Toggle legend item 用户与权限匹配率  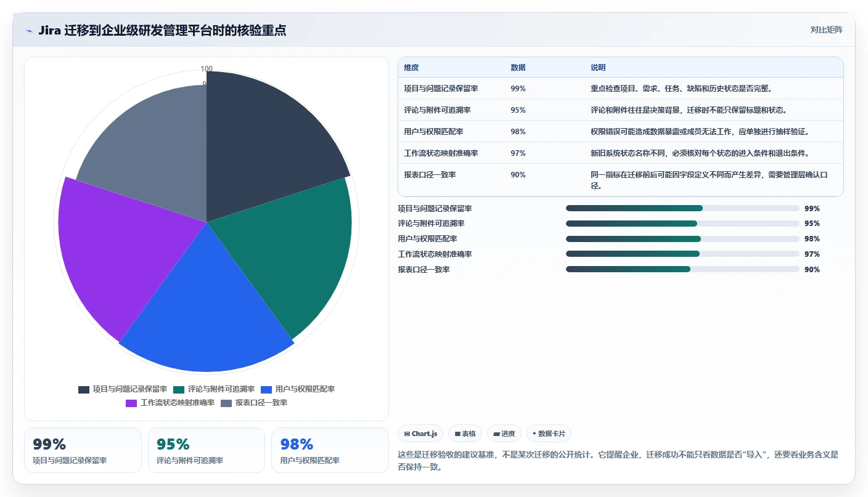pos(298,389)
